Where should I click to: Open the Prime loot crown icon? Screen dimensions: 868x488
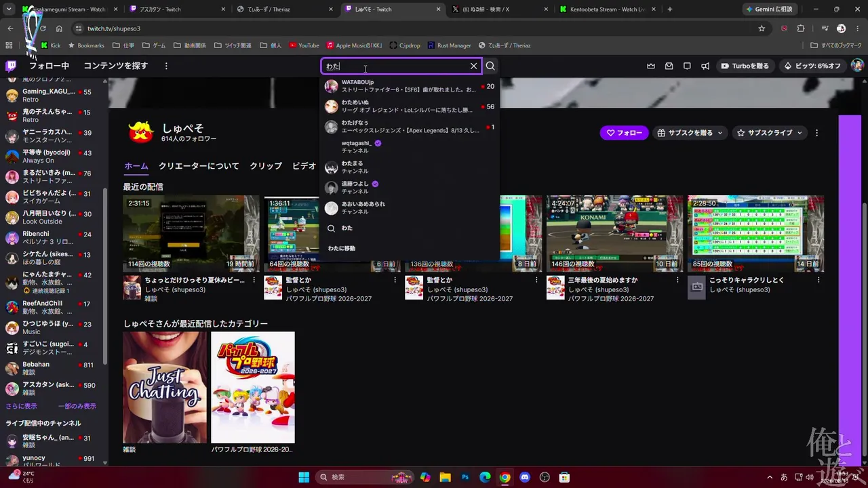coord(651,66)
